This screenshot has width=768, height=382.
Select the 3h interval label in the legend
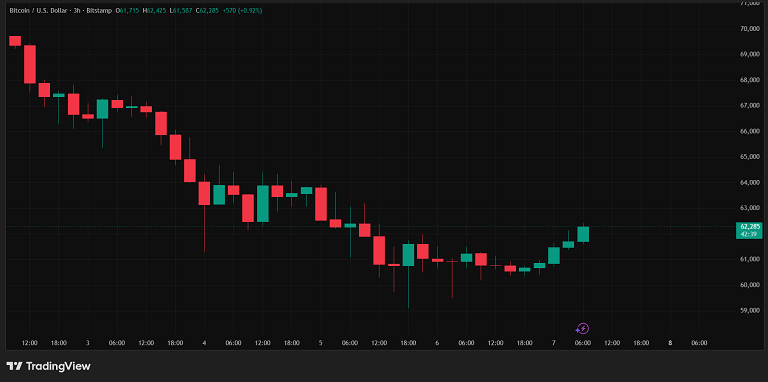point(77,10)
